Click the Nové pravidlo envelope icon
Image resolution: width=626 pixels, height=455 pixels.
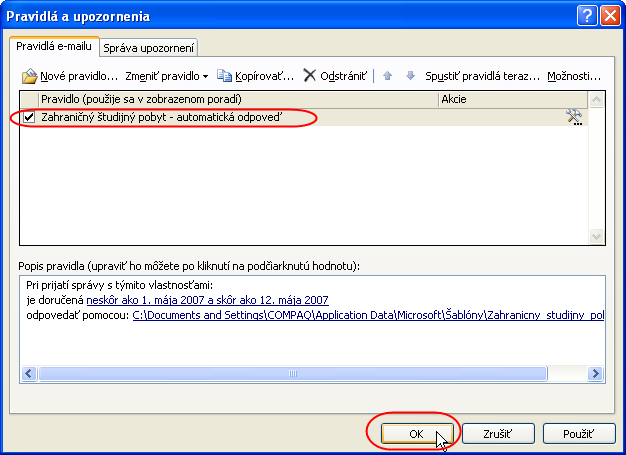coord(30,76)
